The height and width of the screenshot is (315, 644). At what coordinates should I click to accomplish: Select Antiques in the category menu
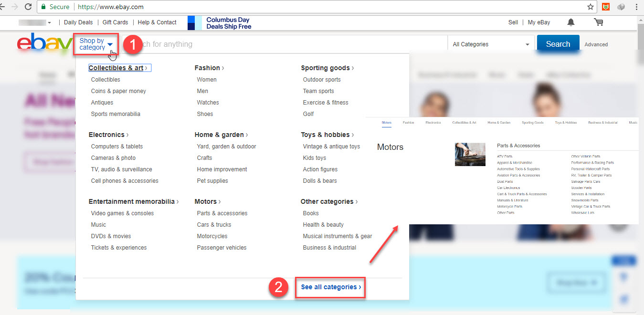coord(102,103)
